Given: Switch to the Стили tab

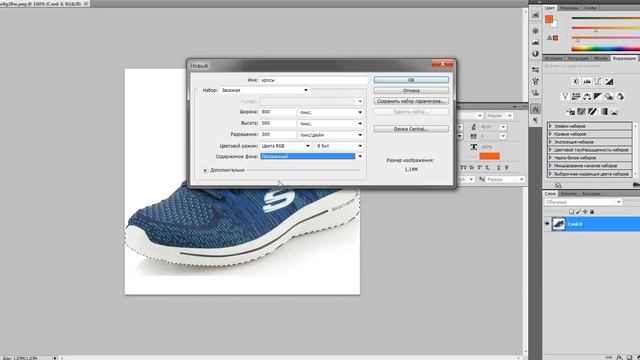Looking at the screenshot, I should [x=590, y=8].
